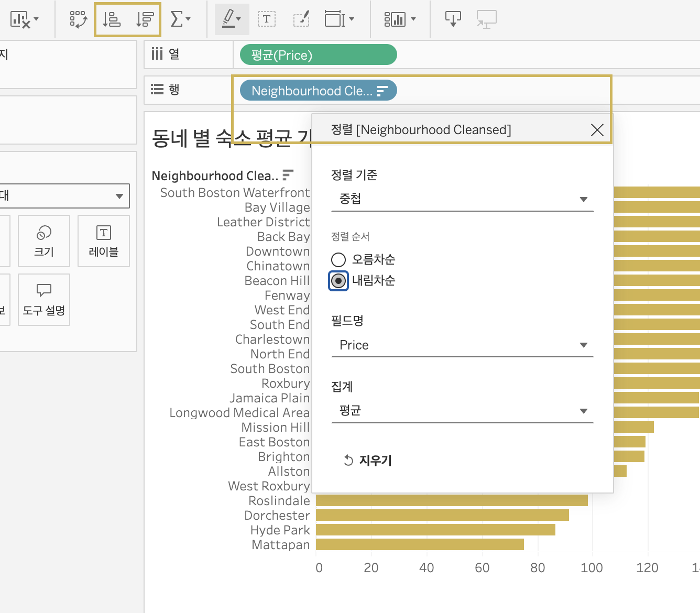Sort descending using the toolbar icon
Viewport: 700px width, 613px height.
click(145, 19)
